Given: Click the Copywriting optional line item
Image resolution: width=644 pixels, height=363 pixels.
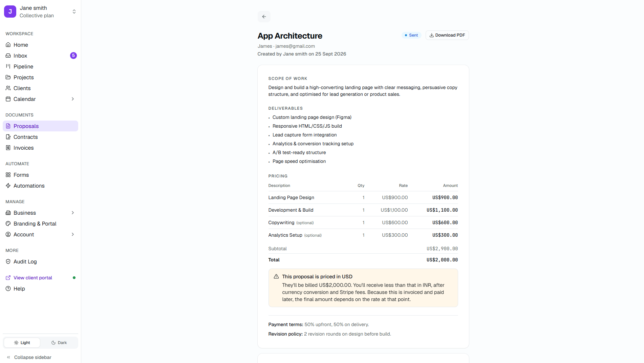Looking at the screenshot, I should (x=363, y=222).
